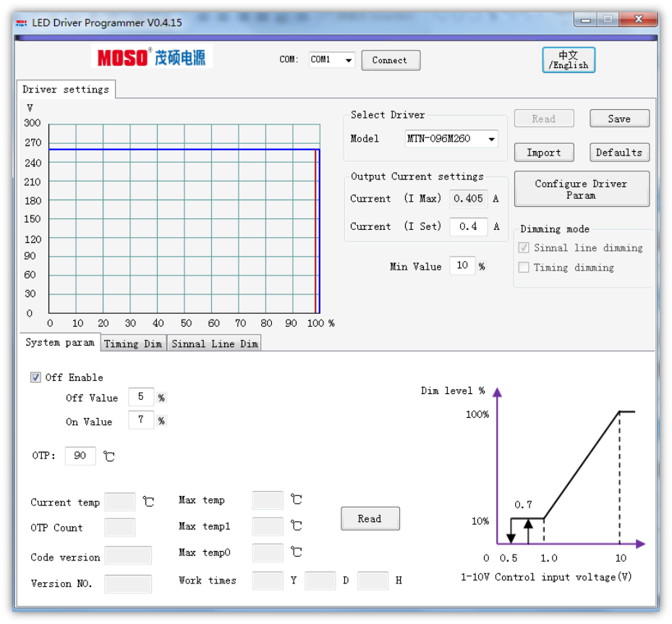The image size is (672, 624).
Task: Click the disabled Read button beside Save
Action: (x=544, y=119)
